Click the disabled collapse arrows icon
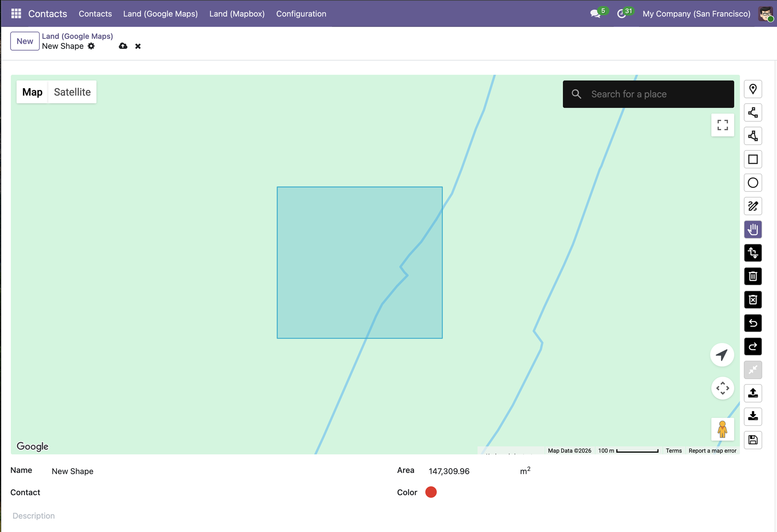The image size is (777, 532). click(753, 370)
